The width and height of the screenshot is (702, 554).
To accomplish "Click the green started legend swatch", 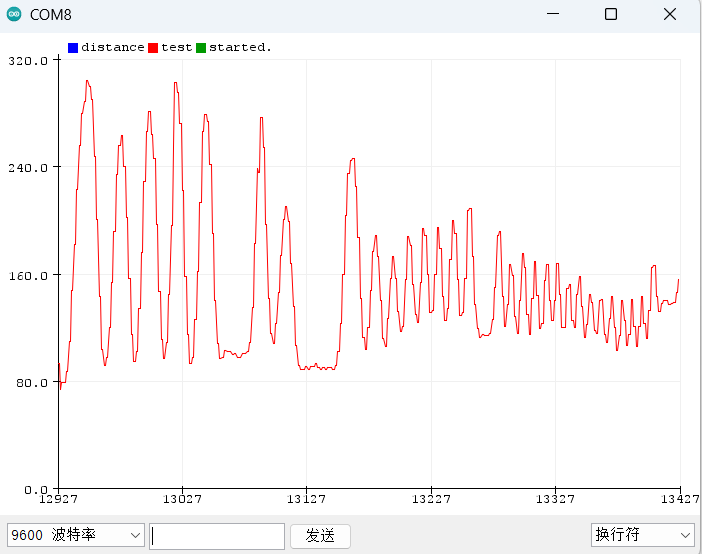I will click(x=201, y=47).
